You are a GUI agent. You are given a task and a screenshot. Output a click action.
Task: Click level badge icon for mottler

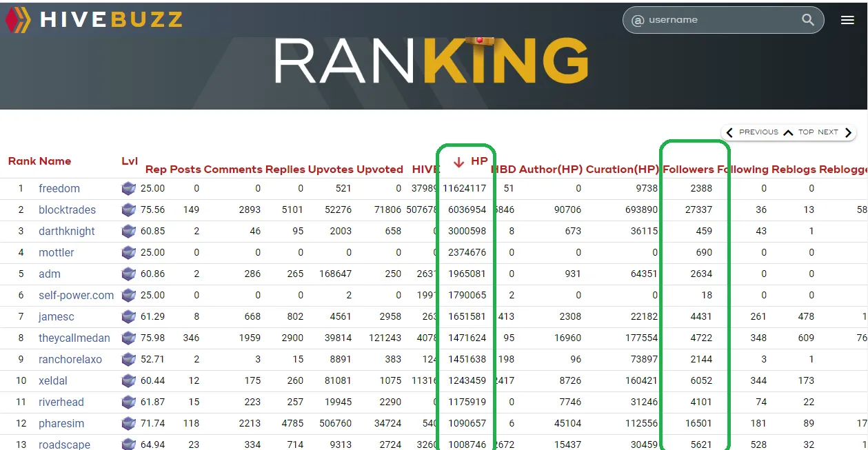pyautogui.click(x=128, y=252)
